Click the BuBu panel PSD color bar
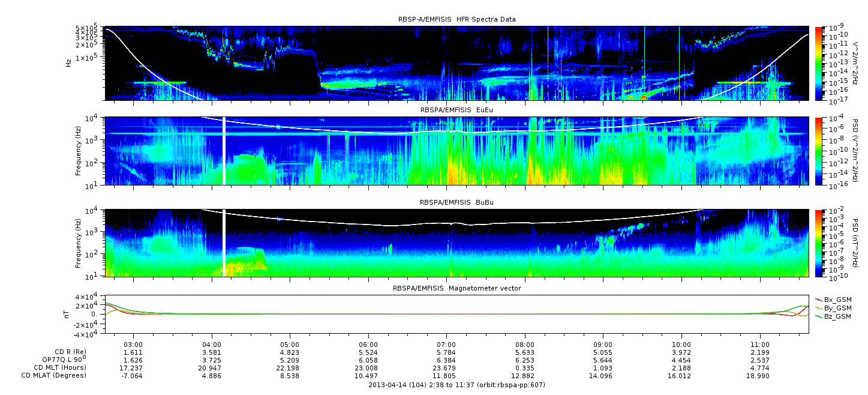 point(818,243)
